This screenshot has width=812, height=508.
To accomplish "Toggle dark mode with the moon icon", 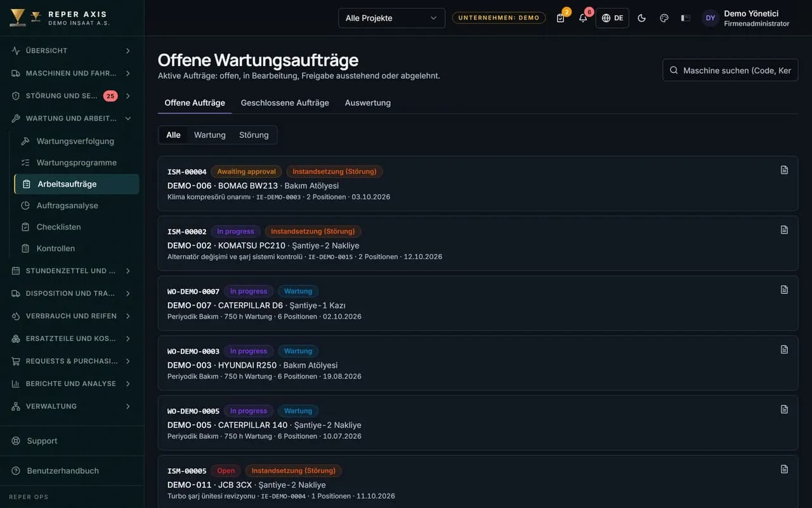I will (641, 18).
